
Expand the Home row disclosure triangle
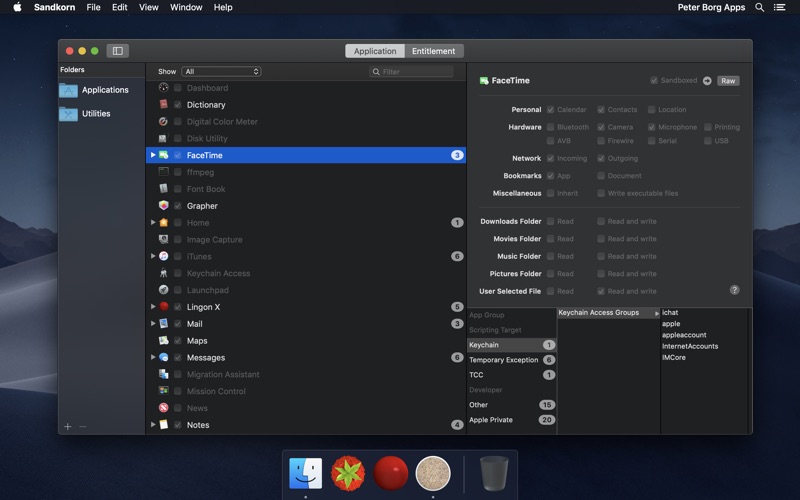[x=153, y=222]
